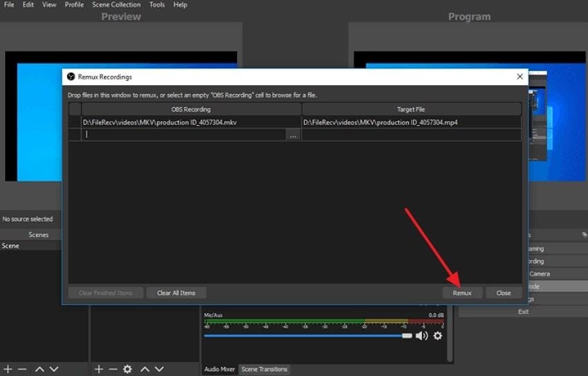
Task: Move the source up with the Sources up arrow
Action: pos(145,369)
